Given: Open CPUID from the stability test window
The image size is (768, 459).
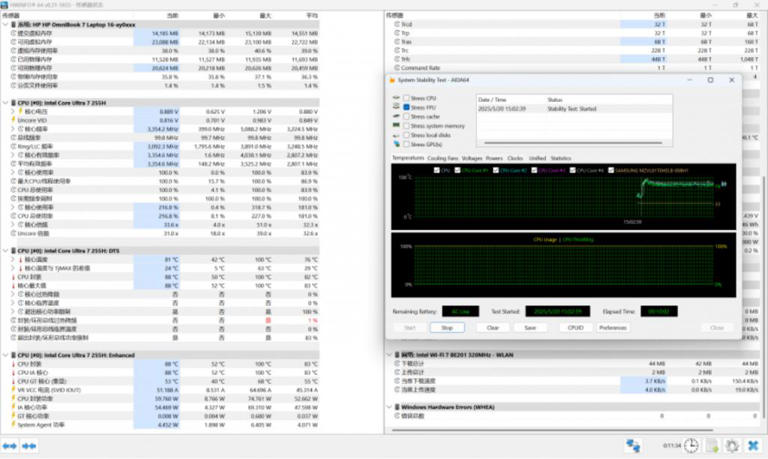Looking at the screenshot, I should click(x=576, y=327).
